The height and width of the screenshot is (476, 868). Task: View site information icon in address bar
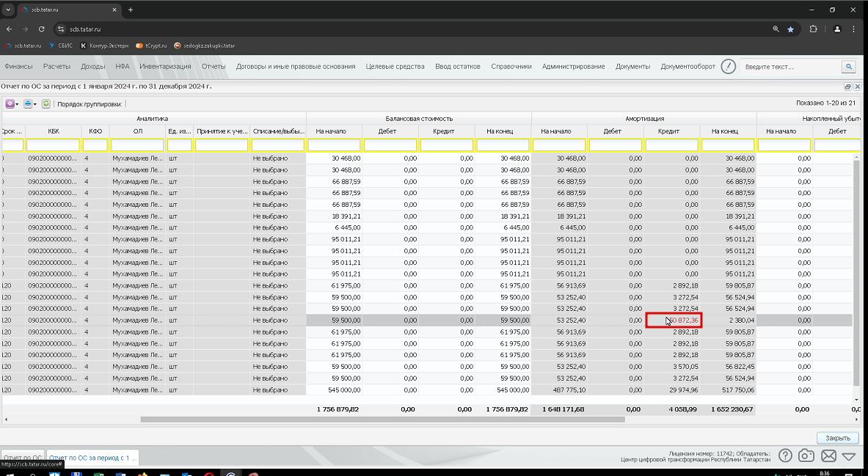[62, 29]
